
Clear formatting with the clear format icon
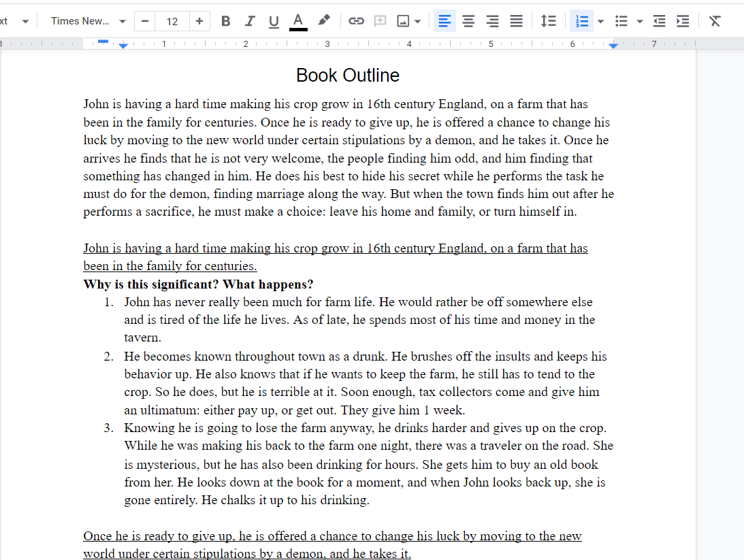point(715,21)
